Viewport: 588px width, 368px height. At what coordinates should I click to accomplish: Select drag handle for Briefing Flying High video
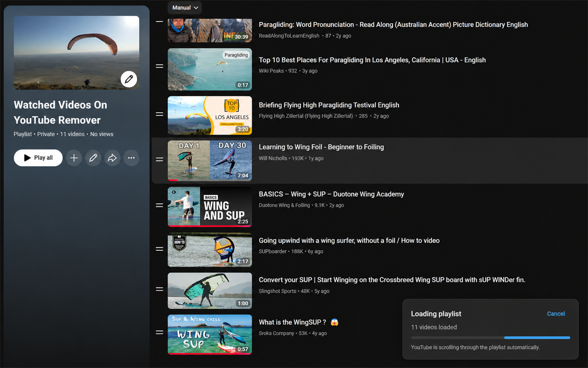[x=159, y=114]
